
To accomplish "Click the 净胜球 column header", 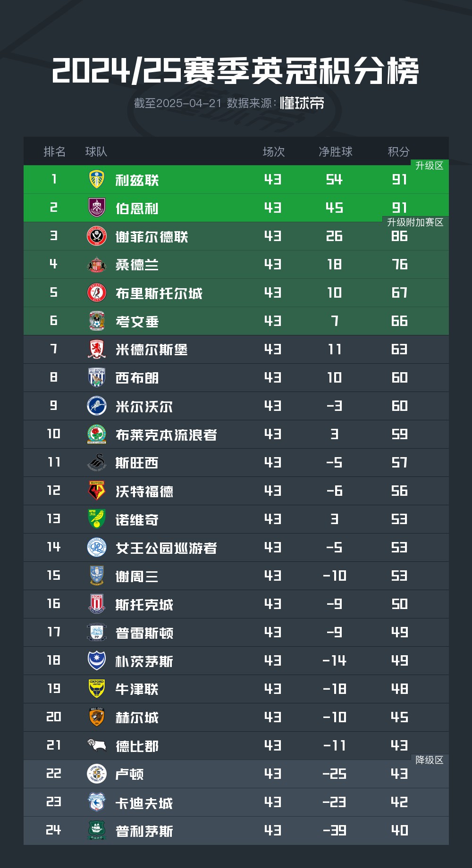I will pos(335,151).
